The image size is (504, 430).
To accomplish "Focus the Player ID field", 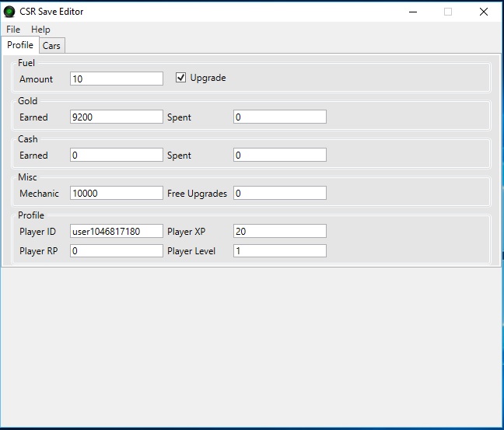I will point(116,231).
